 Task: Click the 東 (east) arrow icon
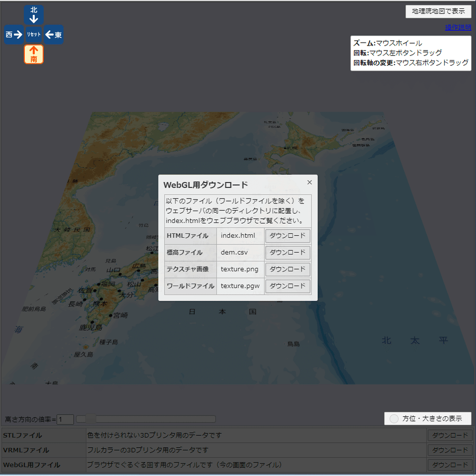(53, 34)
